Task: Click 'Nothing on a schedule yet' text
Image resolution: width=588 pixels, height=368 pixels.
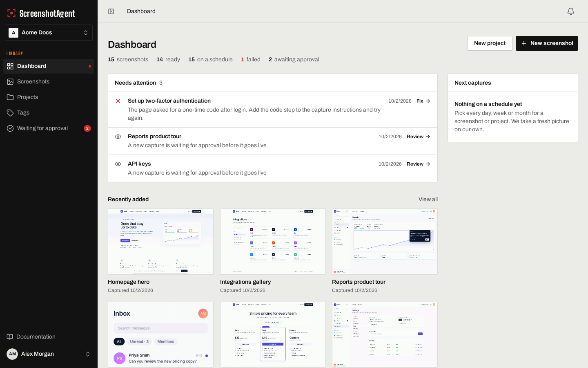Action: [x=488, y=104]
